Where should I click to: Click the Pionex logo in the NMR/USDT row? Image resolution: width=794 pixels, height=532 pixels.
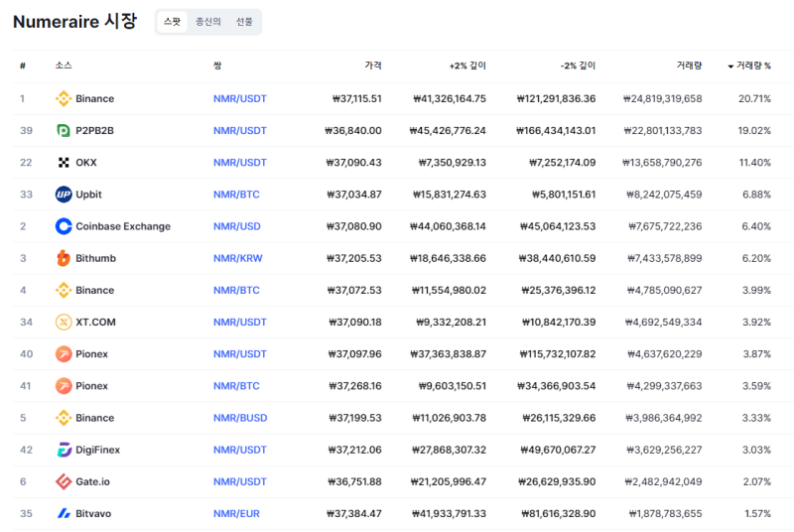64,353
